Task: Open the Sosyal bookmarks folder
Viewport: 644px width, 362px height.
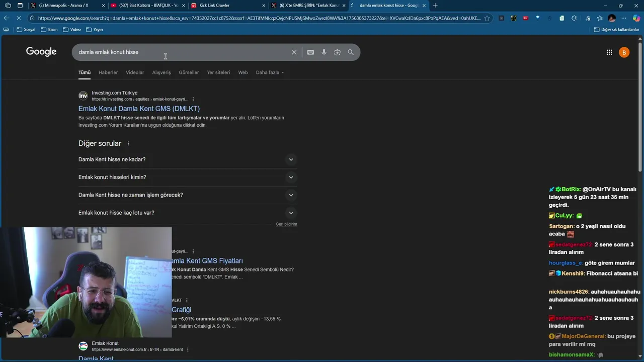Action: [x=26, y=30]
